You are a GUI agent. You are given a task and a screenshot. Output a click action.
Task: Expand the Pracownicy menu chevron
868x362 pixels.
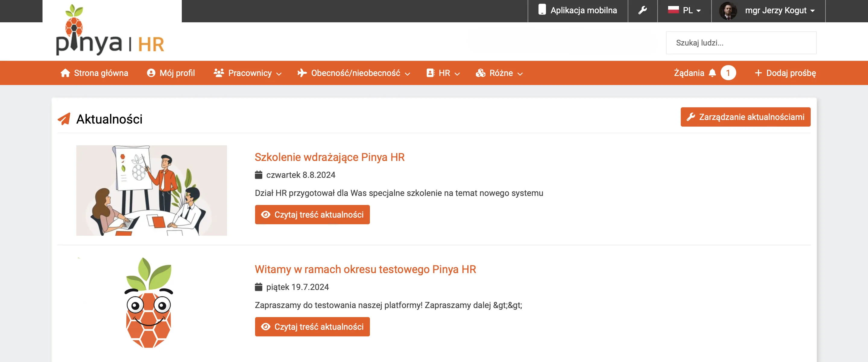coord(279,74)
